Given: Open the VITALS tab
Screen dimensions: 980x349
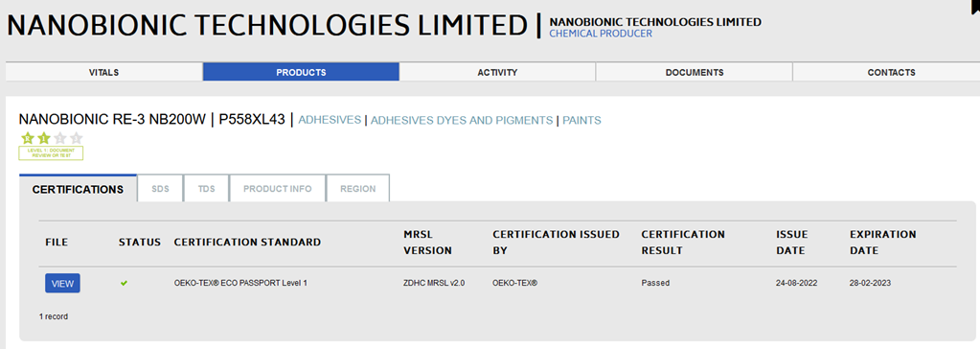Looking at the screenshot, I should tap(103, 72).
